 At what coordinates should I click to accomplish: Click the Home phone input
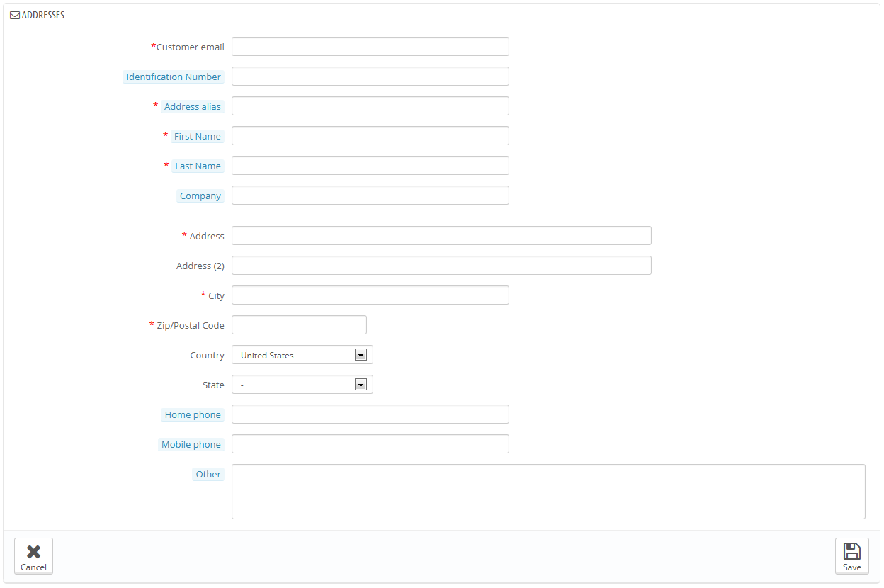point(370,414)
